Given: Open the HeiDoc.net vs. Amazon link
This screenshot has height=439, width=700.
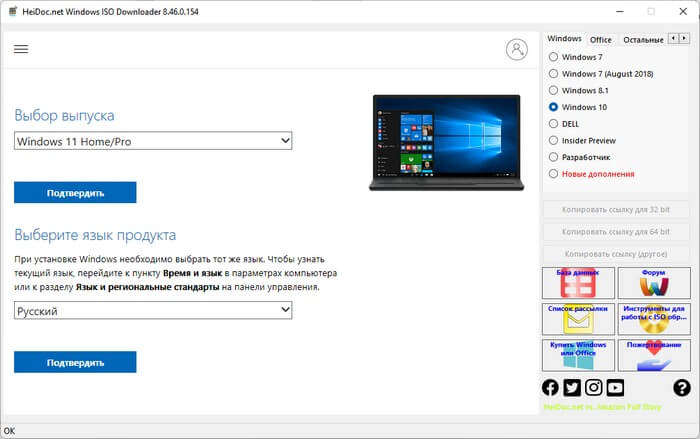Looking at the screenshot, I should click(602, 407).
